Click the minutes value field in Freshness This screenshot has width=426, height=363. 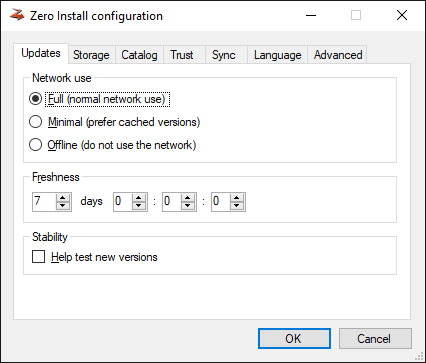(x=172, y=201)
